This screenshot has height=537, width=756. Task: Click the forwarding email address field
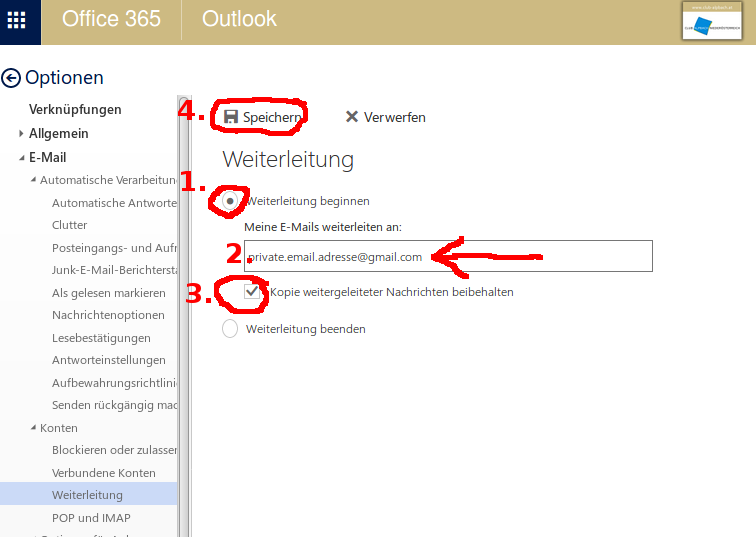[448, 256]
